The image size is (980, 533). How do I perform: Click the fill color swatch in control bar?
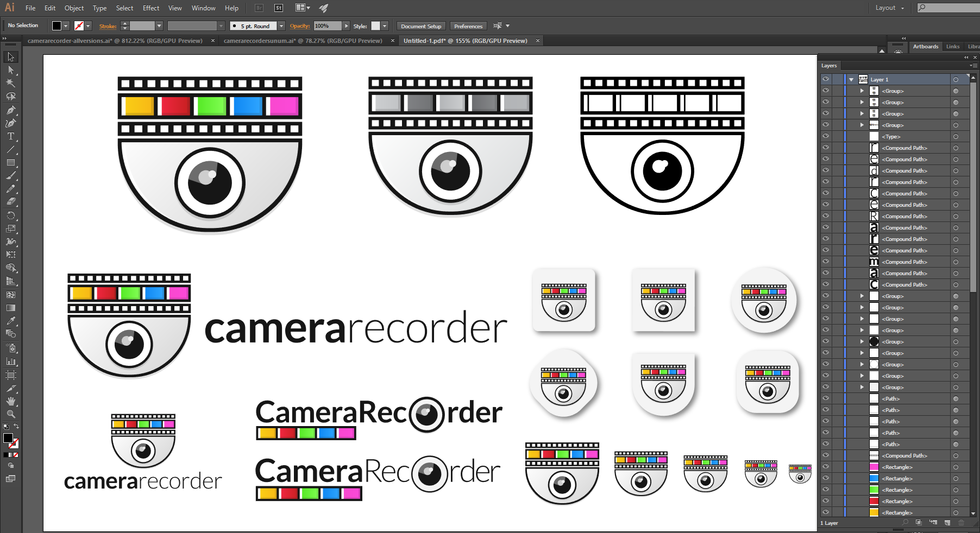click(56, 26)
